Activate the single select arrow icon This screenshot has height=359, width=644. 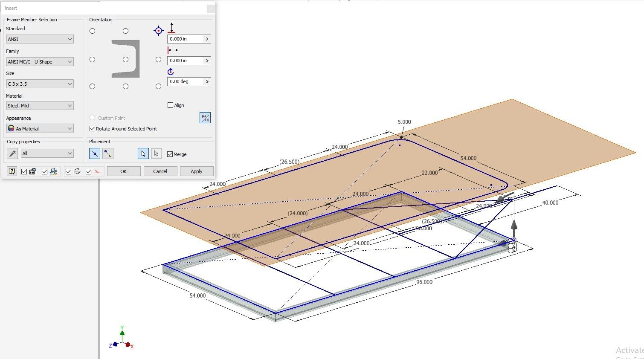point(143,153)
